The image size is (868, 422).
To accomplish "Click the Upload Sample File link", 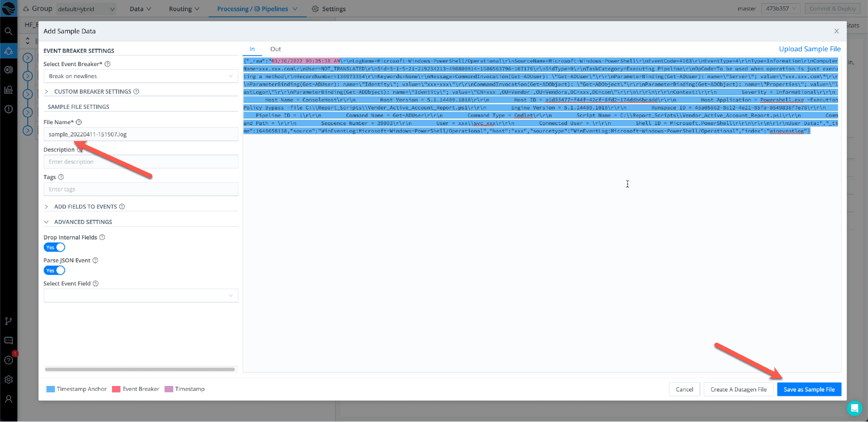I will click(809, 49).
